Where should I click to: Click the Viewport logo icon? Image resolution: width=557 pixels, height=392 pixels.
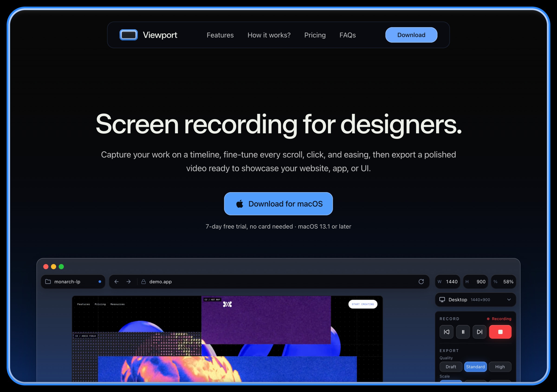[129, 35]
